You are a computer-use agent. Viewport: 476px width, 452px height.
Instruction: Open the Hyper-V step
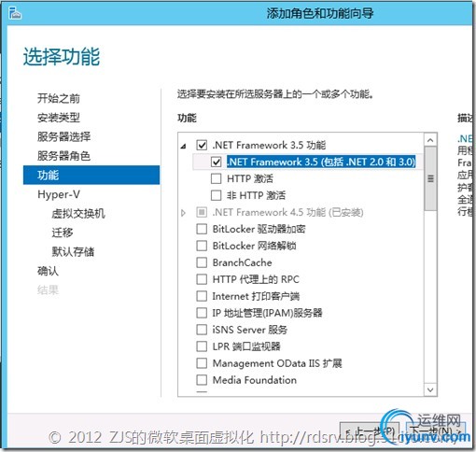pyautogui.click(x=59, y=194)
